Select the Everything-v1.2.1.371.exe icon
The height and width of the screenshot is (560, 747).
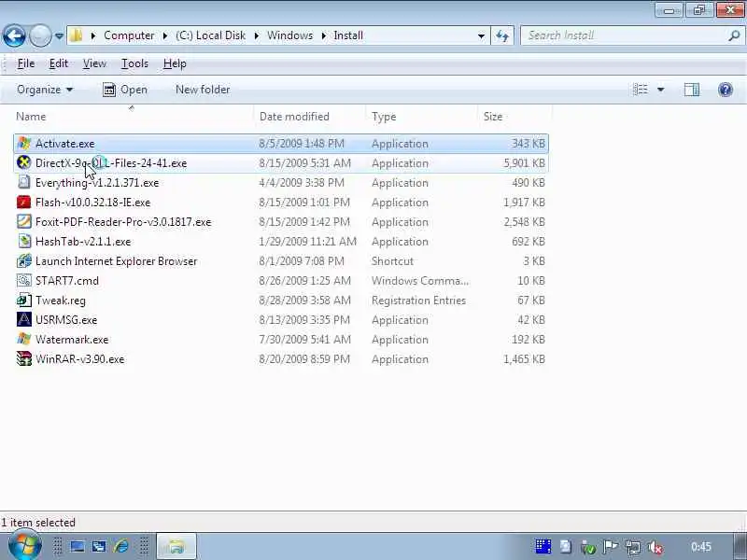[x=24, y=182]
